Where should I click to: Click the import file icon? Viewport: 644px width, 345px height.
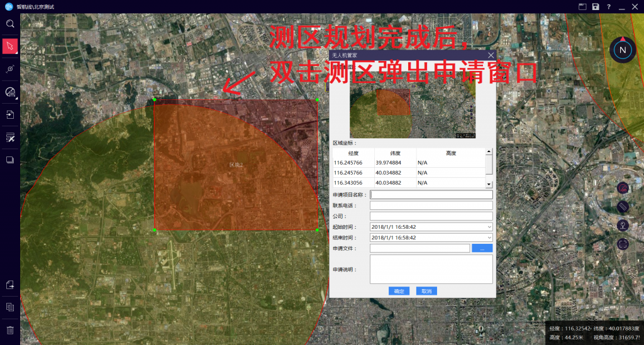(x=10, y=114)
